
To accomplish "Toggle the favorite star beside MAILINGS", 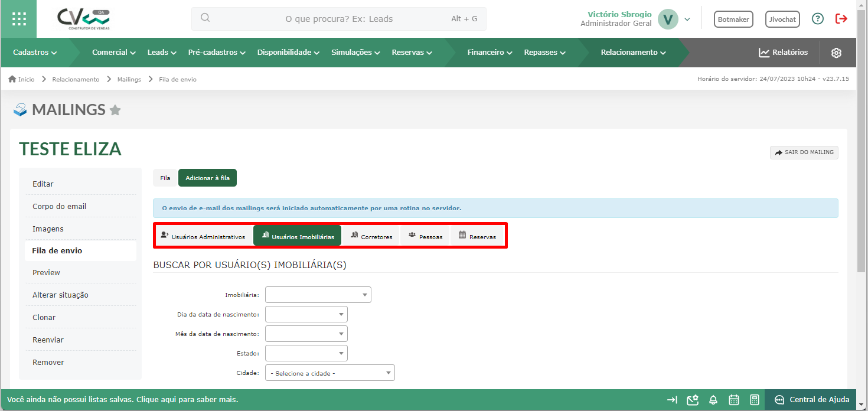I will (115, 110).
